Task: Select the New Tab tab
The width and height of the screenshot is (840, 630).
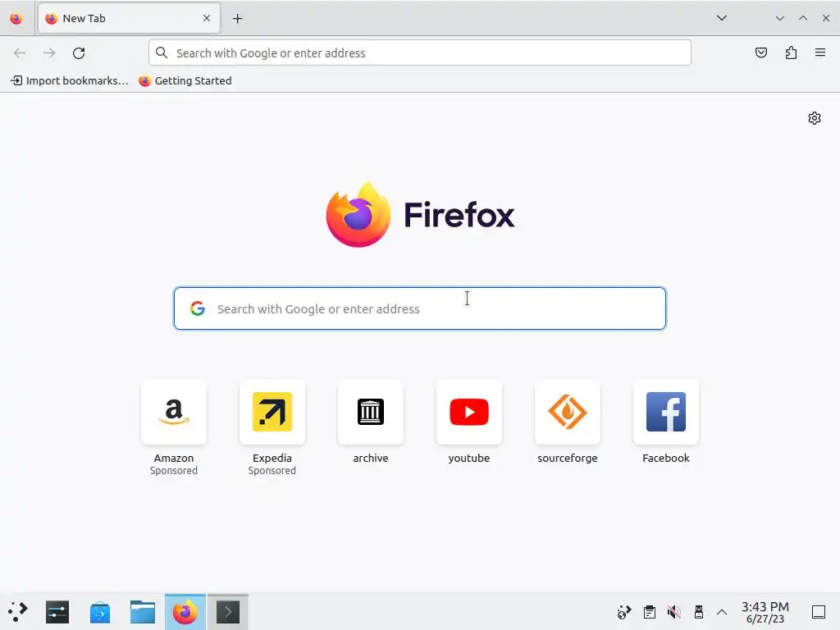Action: (x=129, y=18)
